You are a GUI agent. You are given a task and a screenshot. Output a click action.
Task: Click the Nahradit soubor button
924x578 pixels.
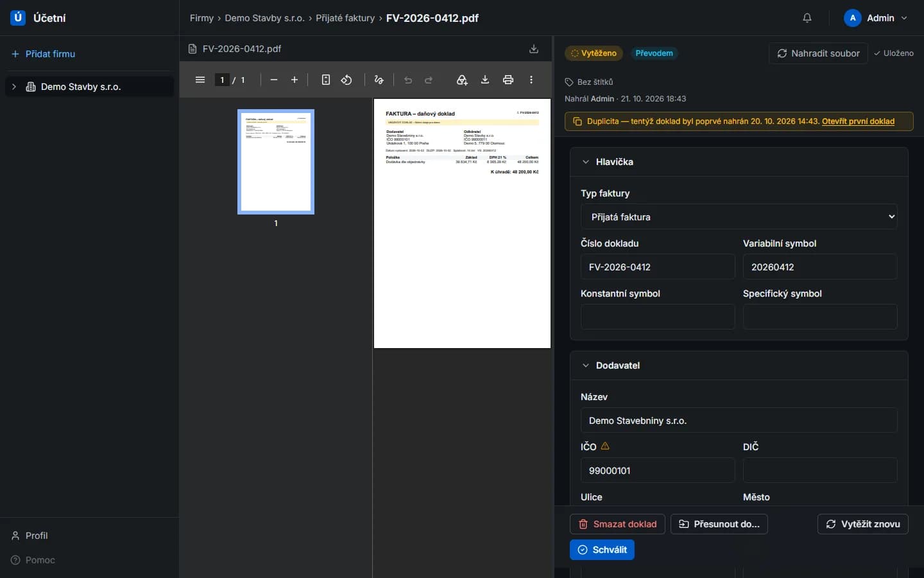tap(818, 53)
